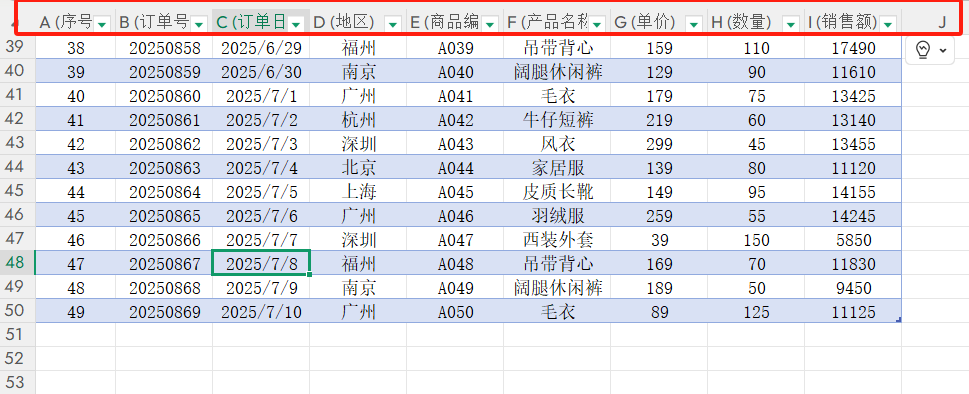Select region cell 北京

click(358, 168)
